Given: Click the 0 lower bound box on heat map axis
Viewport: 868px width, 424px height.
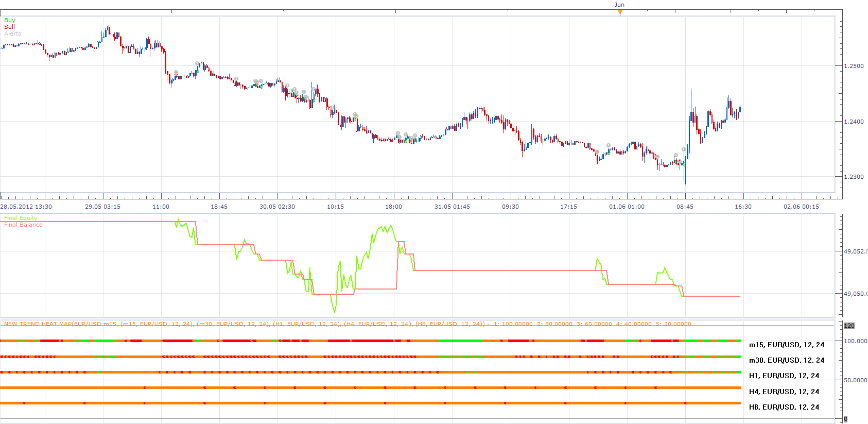Looking at the screenshot, I should (845, 419).
